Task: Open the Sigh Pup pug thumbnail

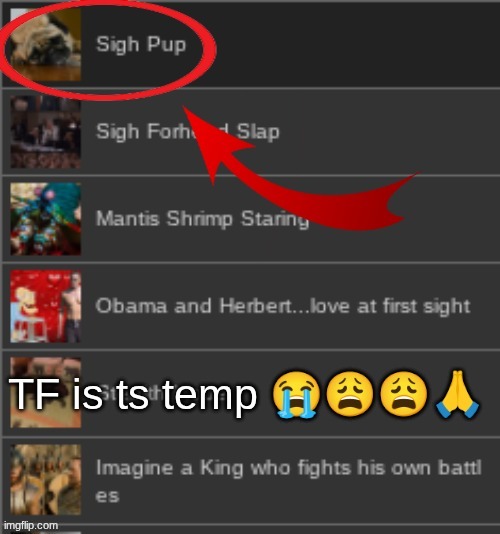Action: click(45, 45)
